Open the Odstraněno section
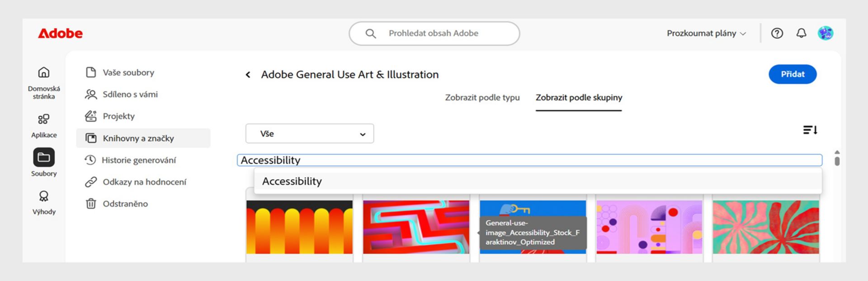Screen dimensions: 868x281 pos(125,204)
